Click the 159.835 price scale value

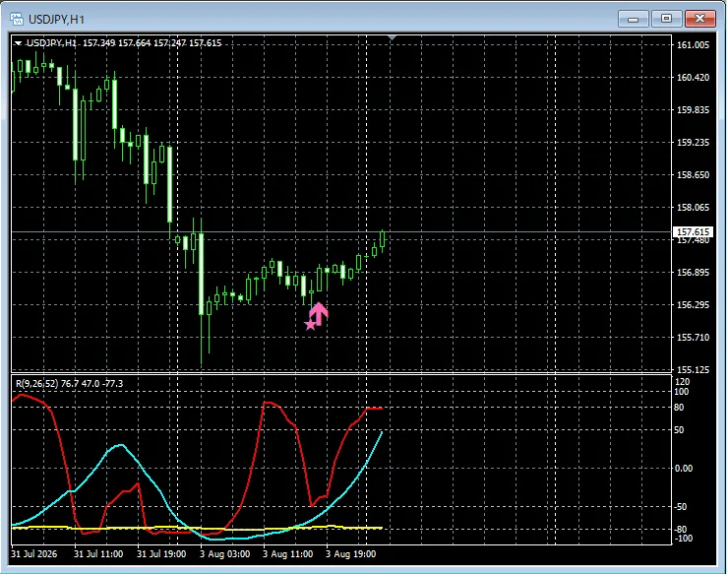694,110
